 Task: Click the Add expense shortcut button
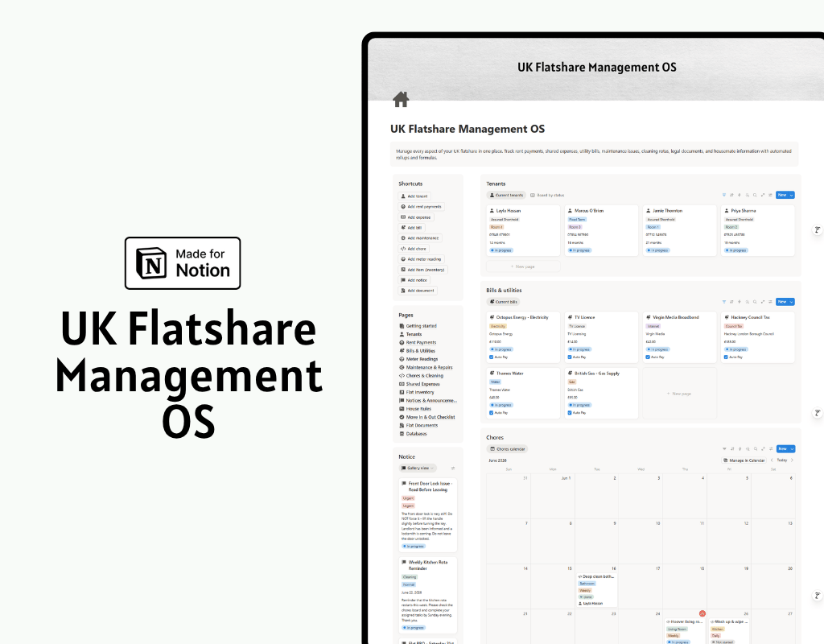coord(416,217)
